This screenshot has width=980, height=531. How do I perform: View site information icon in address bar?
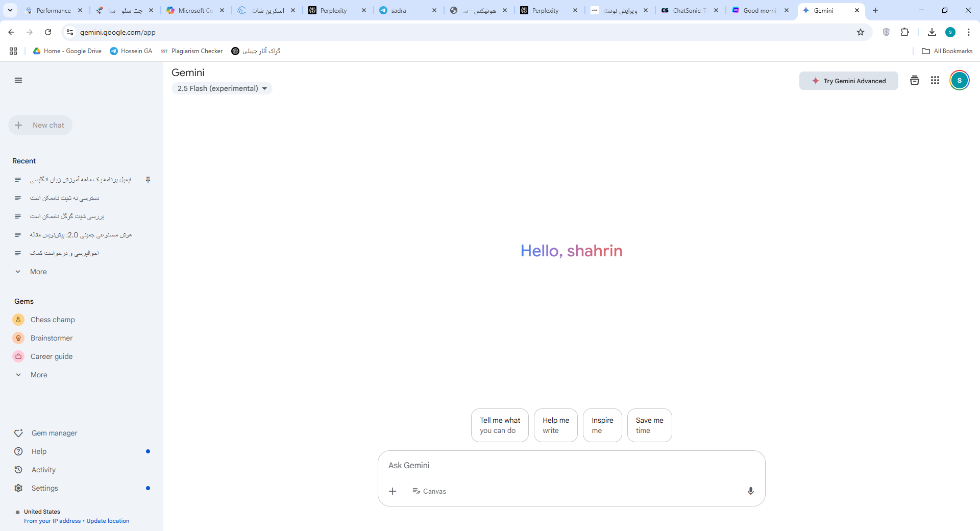point(70,32)
